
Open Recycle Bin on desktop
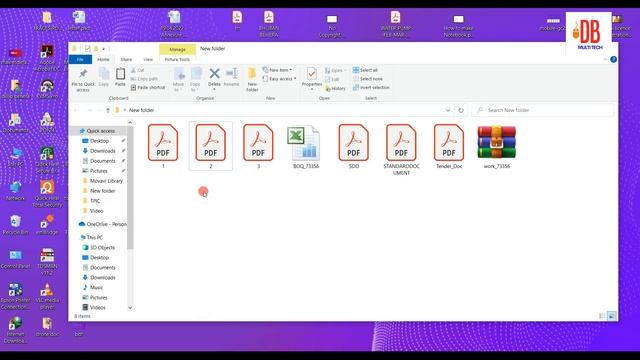(16, 224)
